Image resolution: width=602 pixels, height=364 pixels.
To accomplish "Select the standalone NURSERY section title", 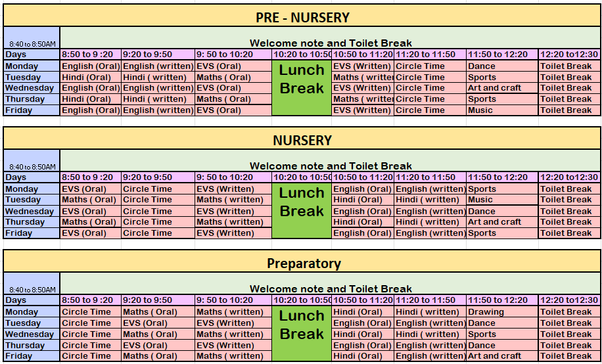I will pos(302,140).
